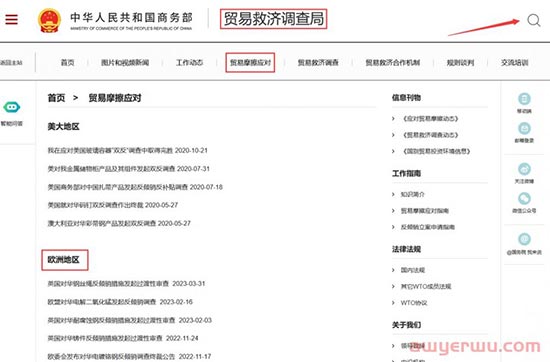Image resolution: width=550 pixels, height=362 pixels.
Task: Open the article dated 2020-07-31
Action: (129, 169)
